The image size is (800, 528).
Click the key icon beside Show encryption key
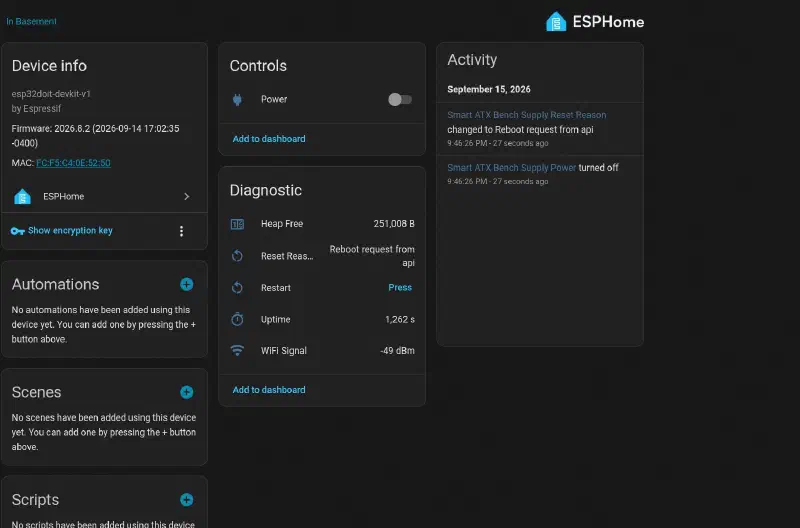click(17, 231)
